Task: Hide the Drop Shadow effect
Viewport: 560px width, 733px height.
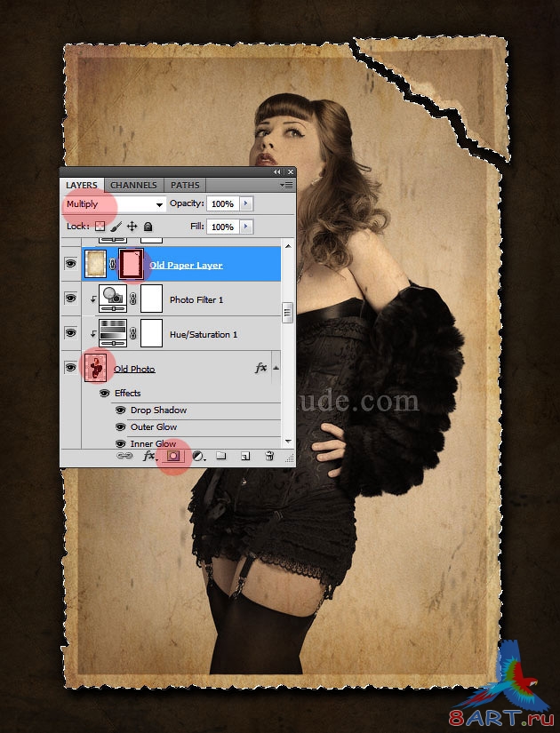Action: [x=120, y=410]
